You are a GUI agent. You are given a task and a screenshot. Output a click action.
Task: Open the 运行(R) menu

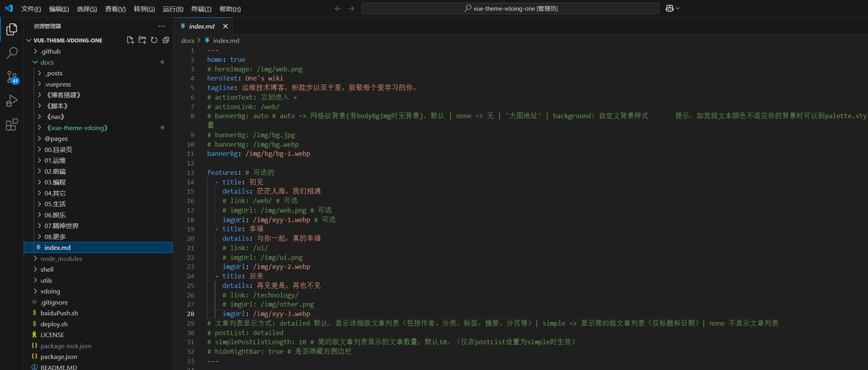(173, 9)
